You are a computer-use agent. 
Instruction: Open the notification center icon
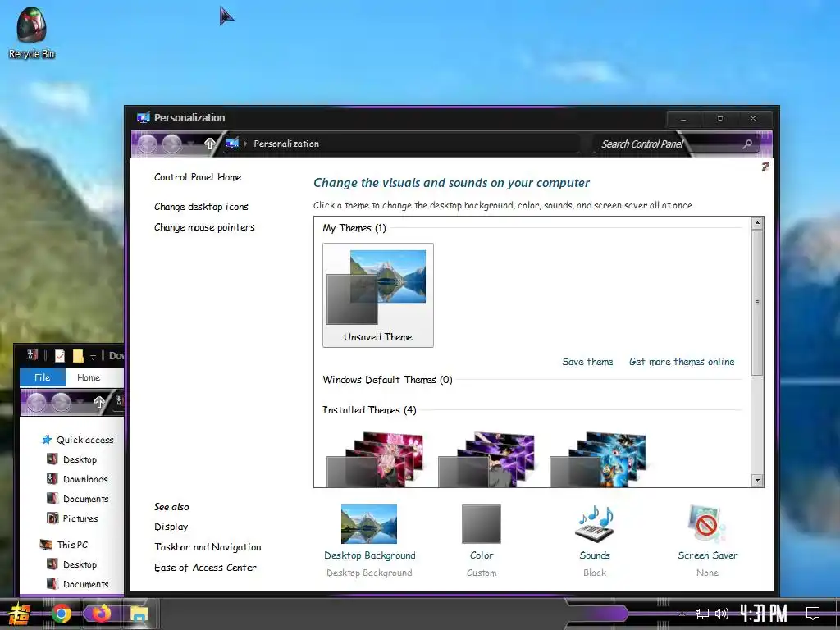[813, 614]
